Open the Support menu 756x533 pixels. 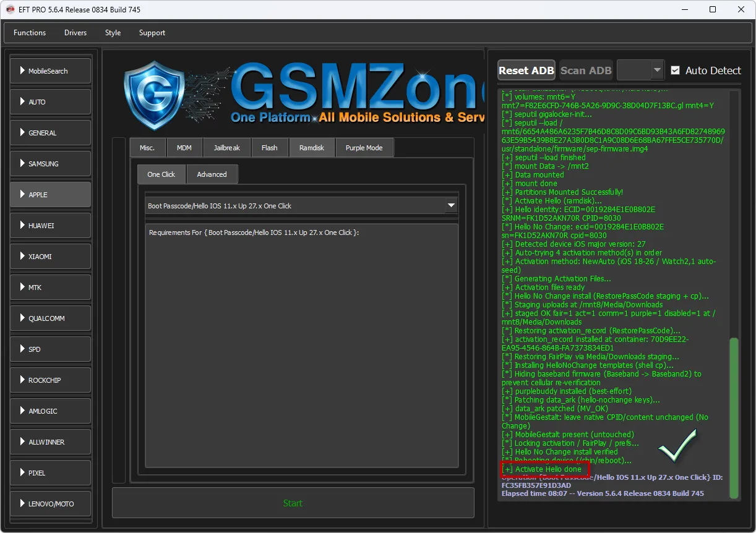pyautogui.click(x=152, y=33)
